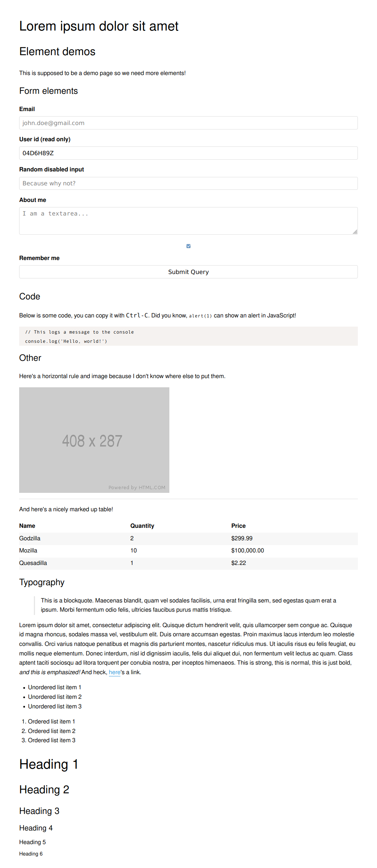The width and height of the screenshot is (377, 868).
Task: Click the Price table column header
Action: (238, 526)
